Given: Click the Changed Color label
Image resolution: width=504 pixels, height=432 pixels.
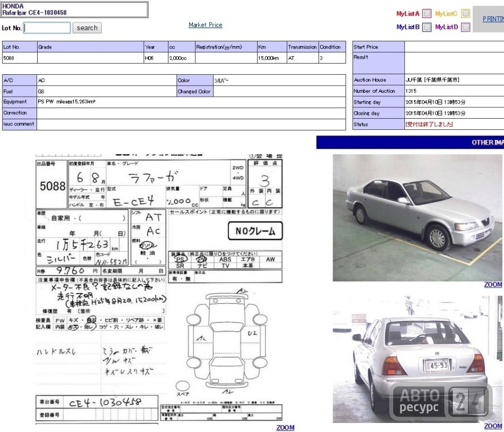Looking at the screenshot, I should 194,91.
